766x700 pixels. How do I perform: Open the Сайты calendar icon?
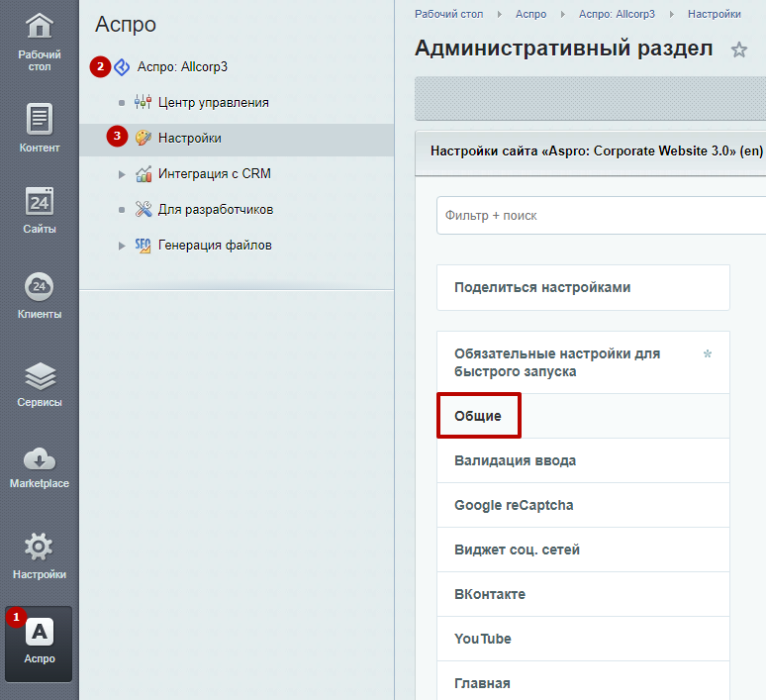[x=39, y=201]
